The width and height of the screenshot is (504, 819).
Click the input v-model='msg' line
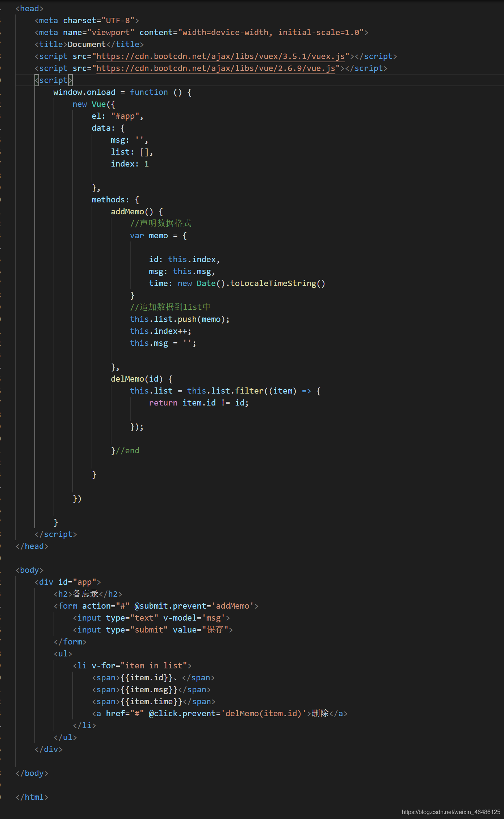point(151,618)
